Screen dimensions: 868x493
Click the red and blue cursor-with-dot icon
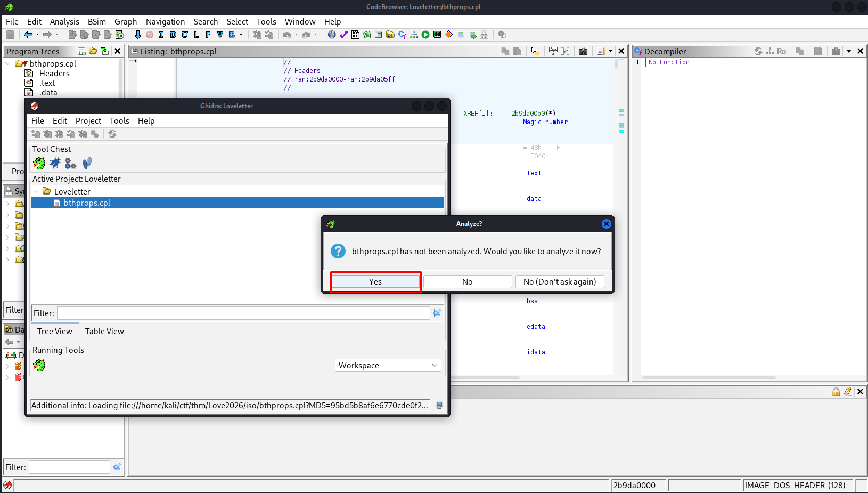pyautogui.click(x=534, y=51)
